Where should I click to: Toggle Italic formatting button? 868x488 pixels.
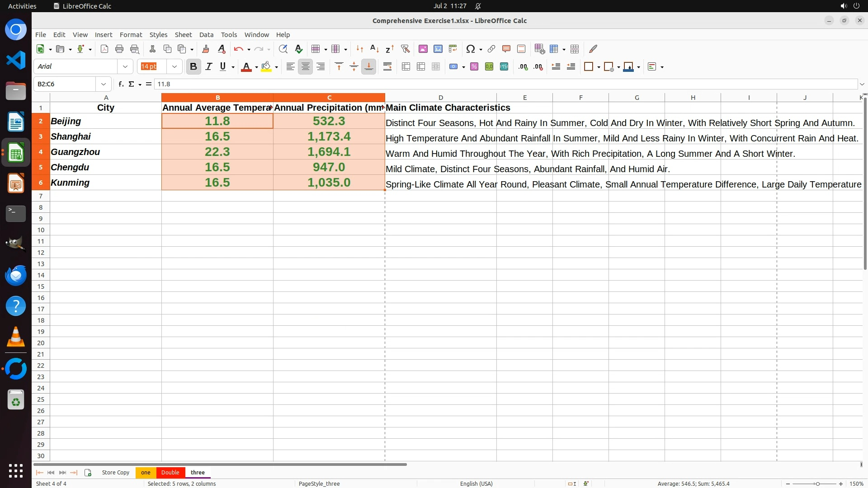click(x=208, y=67)
